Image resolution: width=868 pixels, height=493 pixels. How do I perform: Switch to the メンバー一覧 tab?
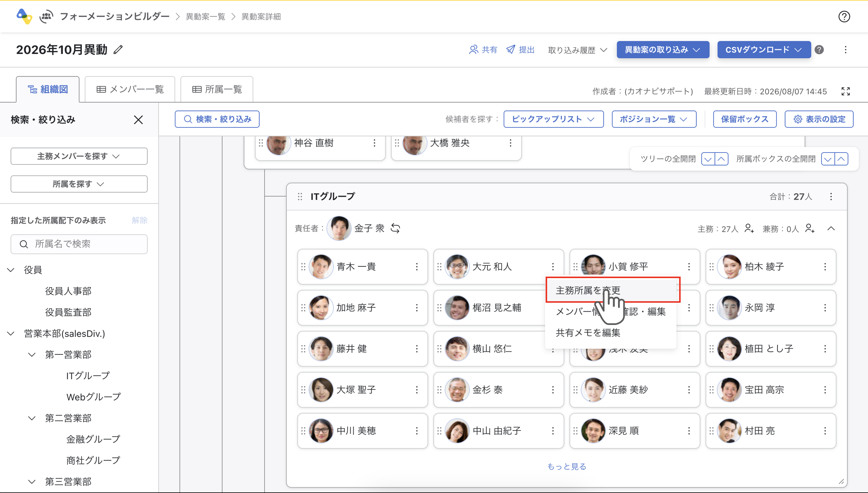pyautogui.click(x=130, y=89)
